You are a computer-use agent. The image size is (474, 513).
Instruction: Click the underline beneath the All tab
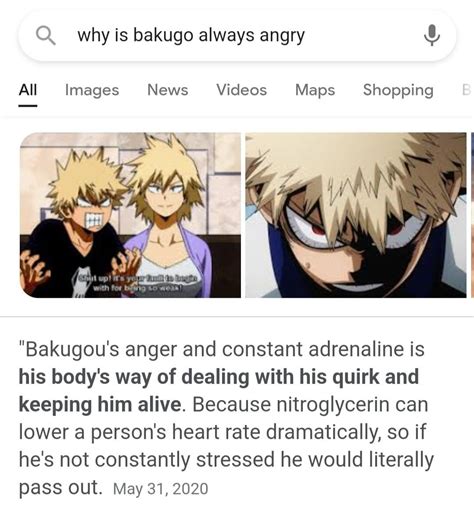(x=28, y=106)
